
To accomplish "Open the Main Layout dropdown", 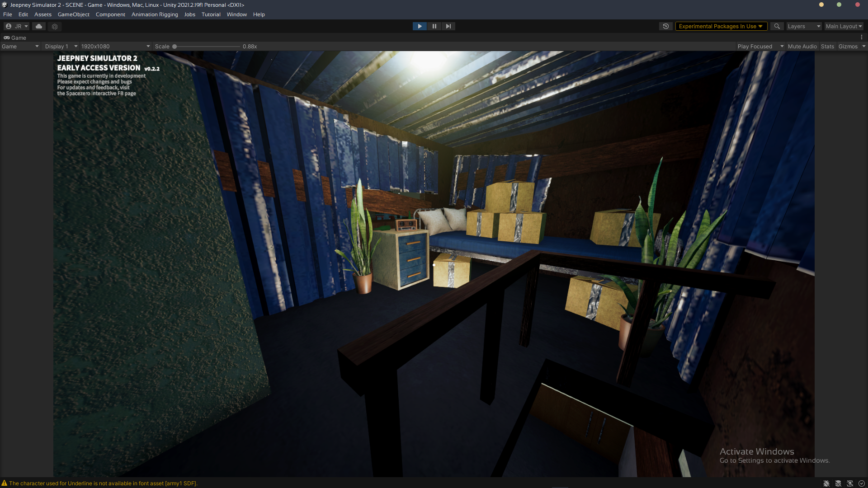I will [844, 26].
